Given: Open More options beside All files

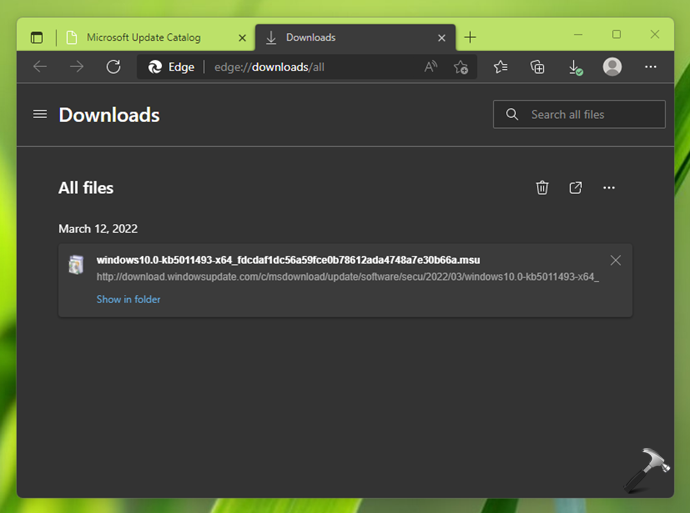Looking at the screenshot, I should [609, 188].
